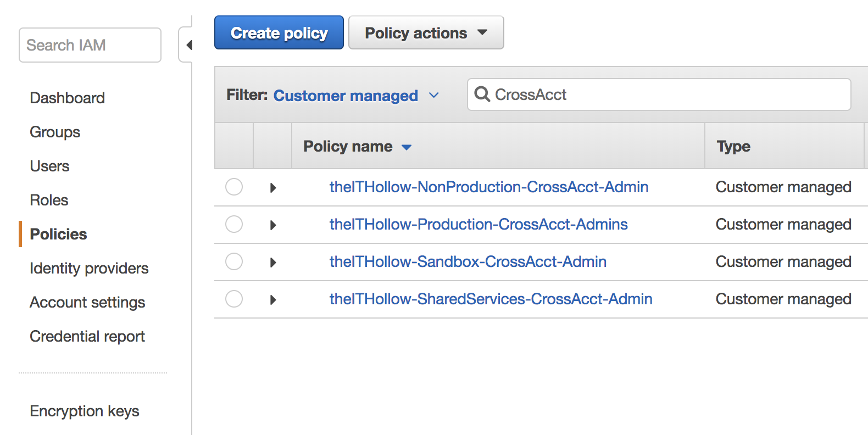Go to Roles in the sidebar

click(x=49, y=200)
